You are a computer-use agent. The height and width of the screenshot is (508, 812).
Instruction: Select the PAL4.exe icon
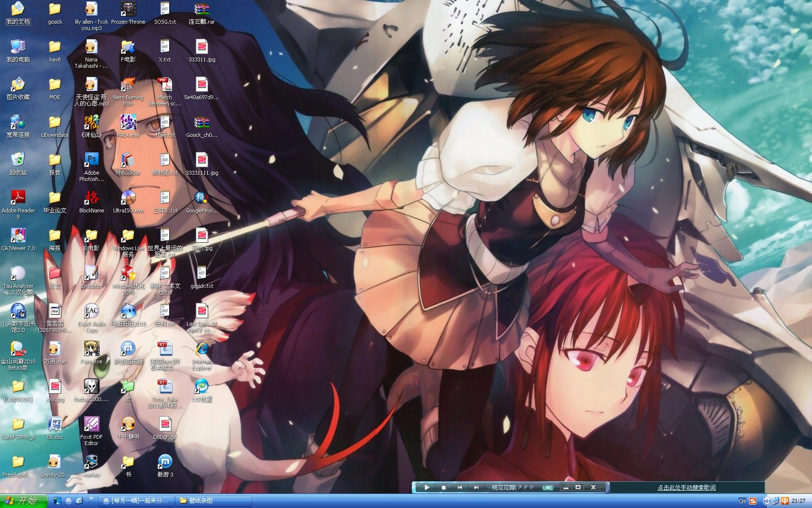click(128, 126)
